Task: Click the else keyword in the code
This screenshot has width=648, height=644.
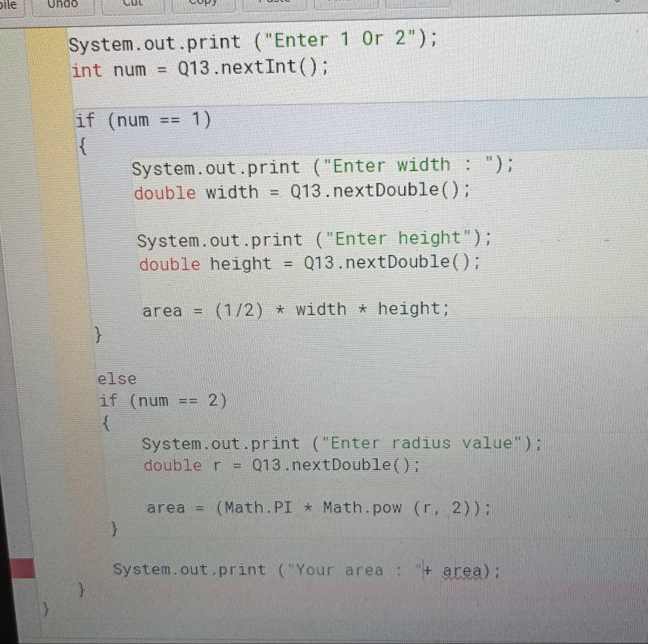Action: (x=117, y=378)
